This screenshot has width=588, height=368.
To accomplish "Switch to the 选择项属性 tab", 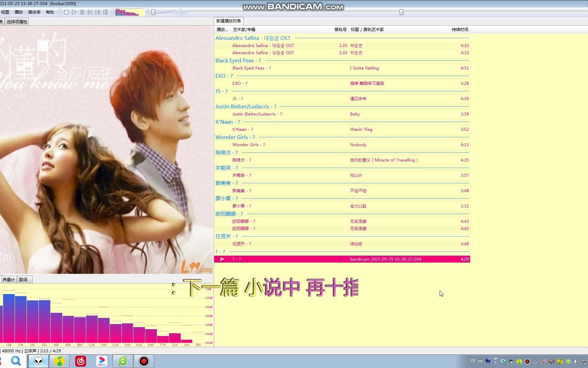I will click(x=17, y=21).
